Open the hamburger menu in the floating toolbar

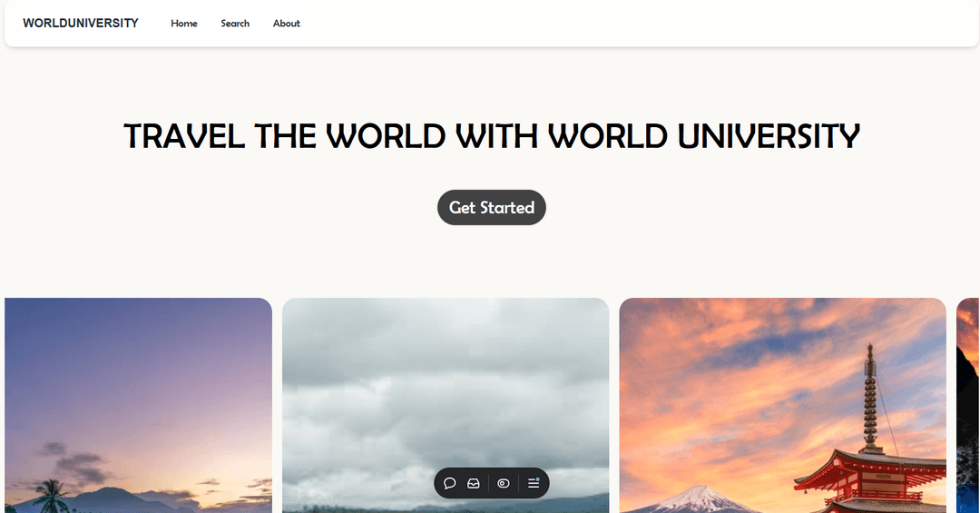533,484
